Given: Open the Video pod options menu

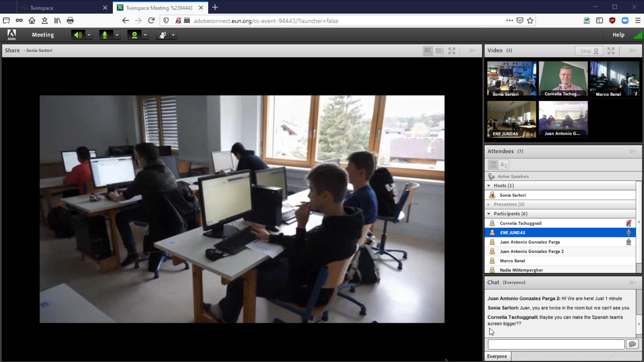Looking at the screenshot, I should [633, 51].
